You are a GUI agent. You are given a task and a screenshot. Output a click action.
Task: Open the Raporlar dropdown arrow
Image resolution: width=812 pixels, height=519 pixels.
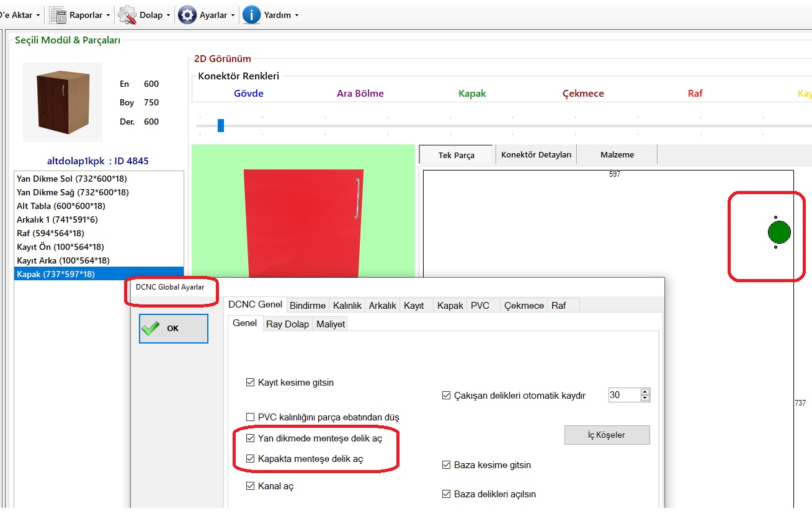click(x=109, y=16)
